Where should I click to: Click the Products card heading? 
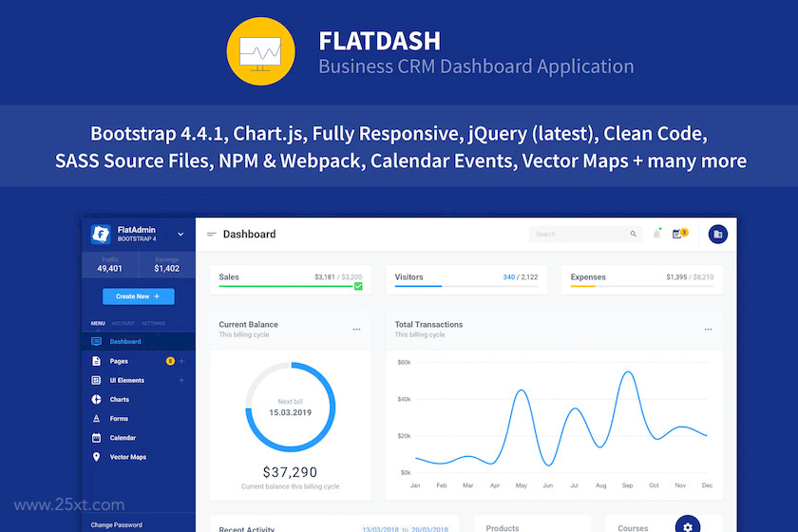(503, 528)
